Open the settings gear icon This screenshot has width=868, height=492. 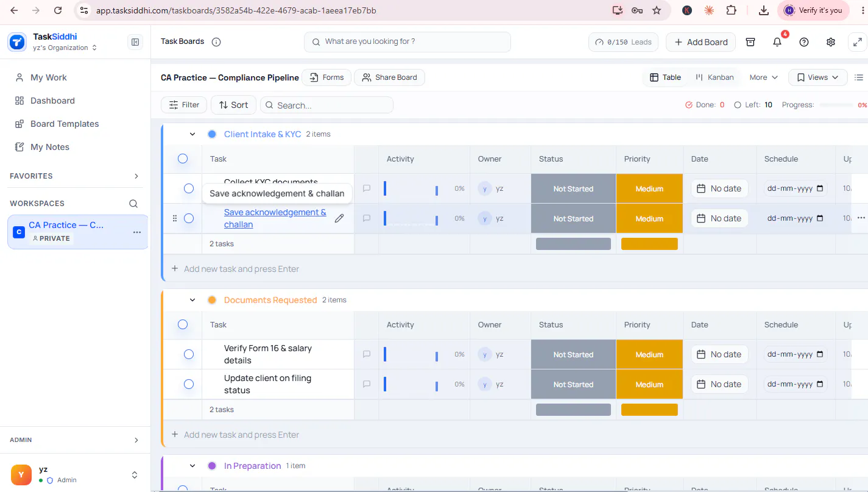click(x=831, y=42)
